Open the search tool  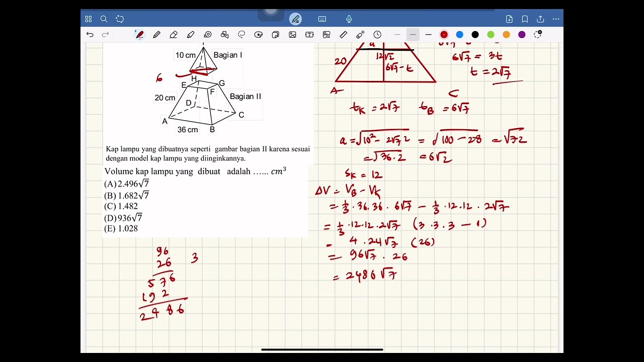coord(104,19)
